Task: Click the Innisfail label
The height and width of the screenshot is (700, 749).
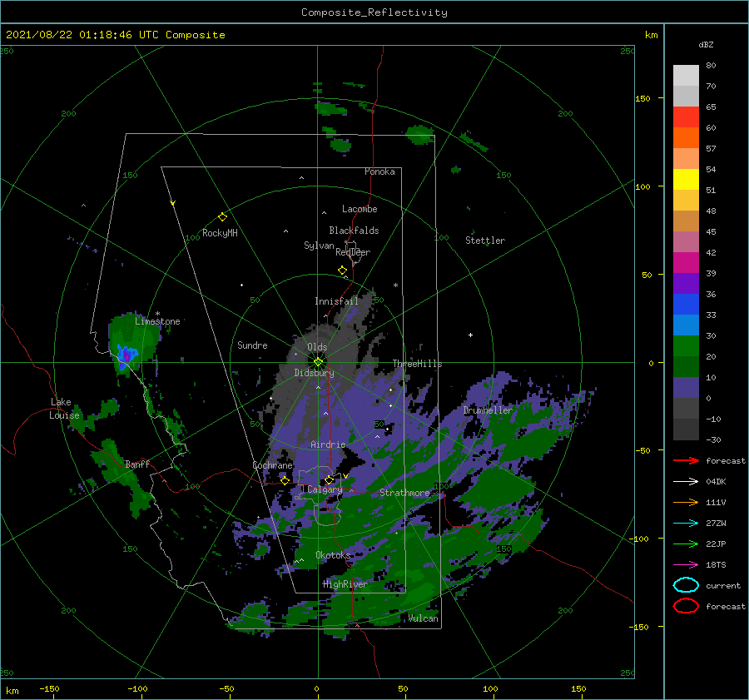Action: (x=336, y=301)
